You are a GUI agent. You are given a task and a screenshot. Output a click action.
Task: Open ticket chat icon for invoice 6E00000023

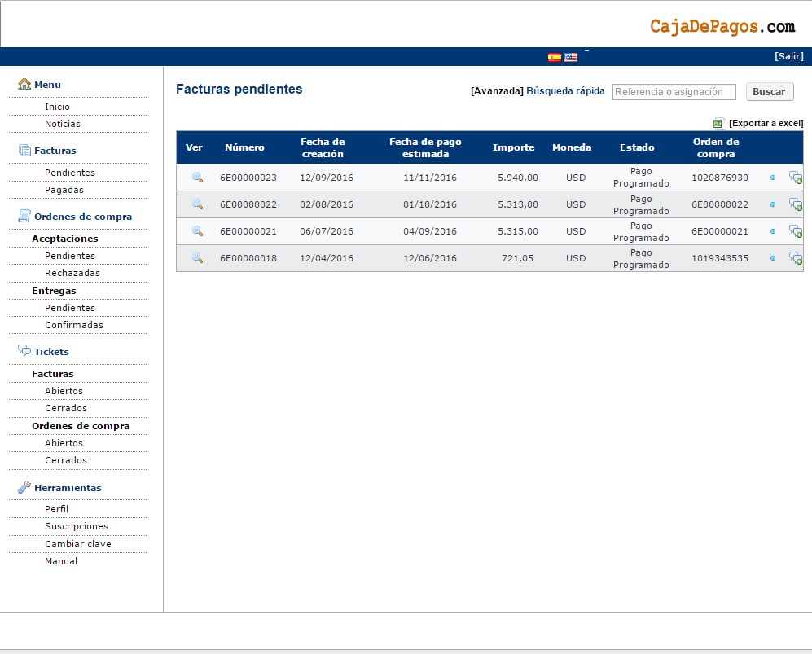796,178
